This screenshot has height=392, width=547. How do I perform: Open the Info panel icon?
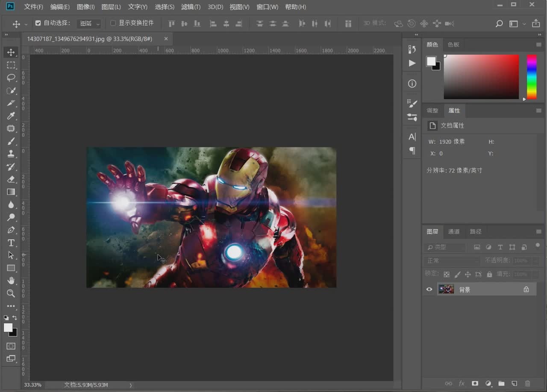click(412, 84)
